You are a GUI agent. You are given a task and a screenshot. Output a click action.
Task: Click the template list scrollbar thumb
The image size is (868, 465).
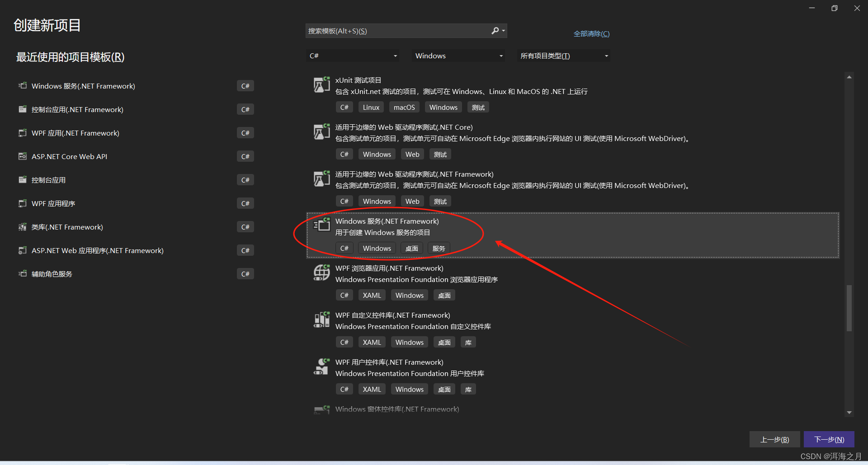849,308
